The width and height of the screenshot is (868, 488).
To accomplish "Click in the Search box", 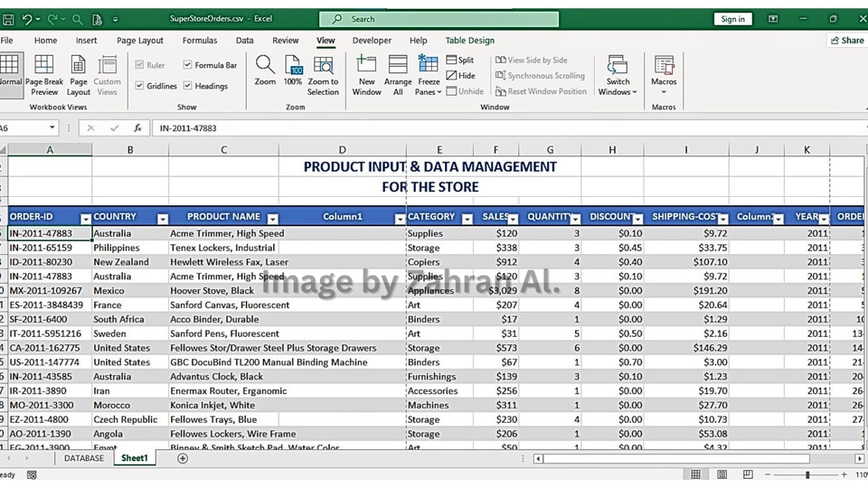I will pyautogui.click(x=439, y=19).
